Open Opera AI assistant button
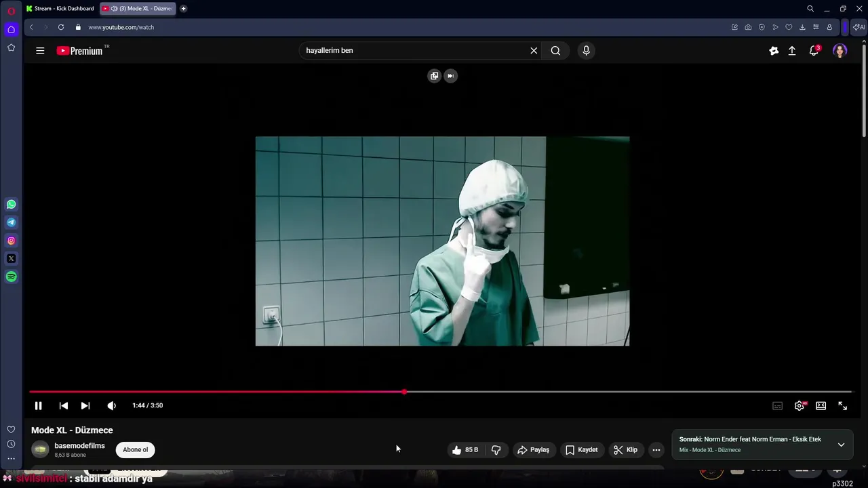 tap(859, 27)
